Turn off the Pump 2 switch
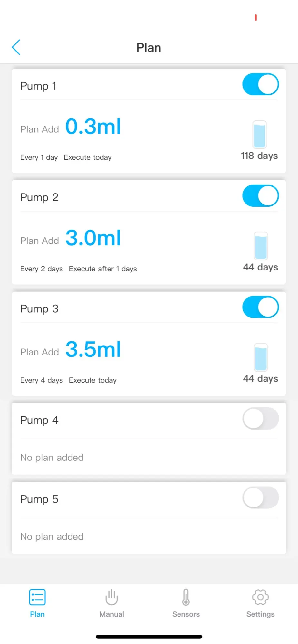Viewport: 298px width, 644px height. (x=260, y=196)
